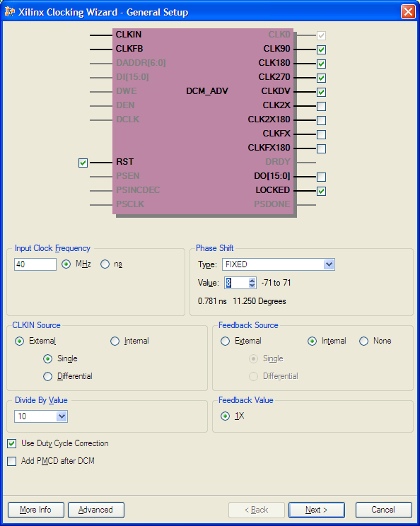Uncheck the CLK90 output
The image size is (420, 526).
pos(321,49)
